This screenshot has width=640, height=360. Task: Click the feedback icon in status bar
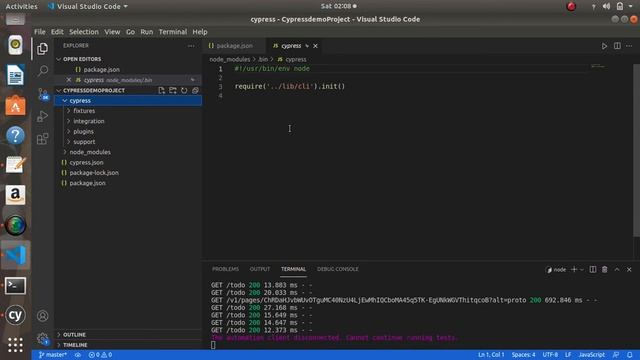(x=616, y=355)
